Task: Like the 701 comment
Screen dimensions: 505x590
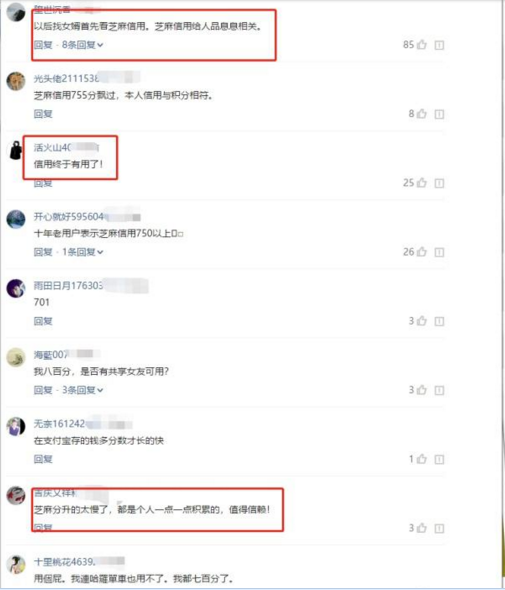Action: [422, 321]
